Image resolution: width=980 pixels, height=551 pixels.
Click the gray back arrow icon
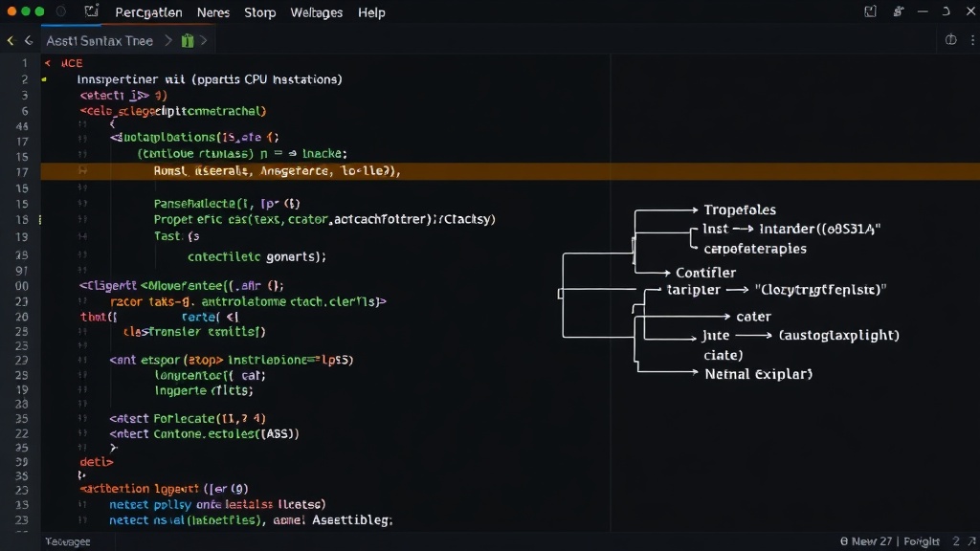tap(28, 40)
